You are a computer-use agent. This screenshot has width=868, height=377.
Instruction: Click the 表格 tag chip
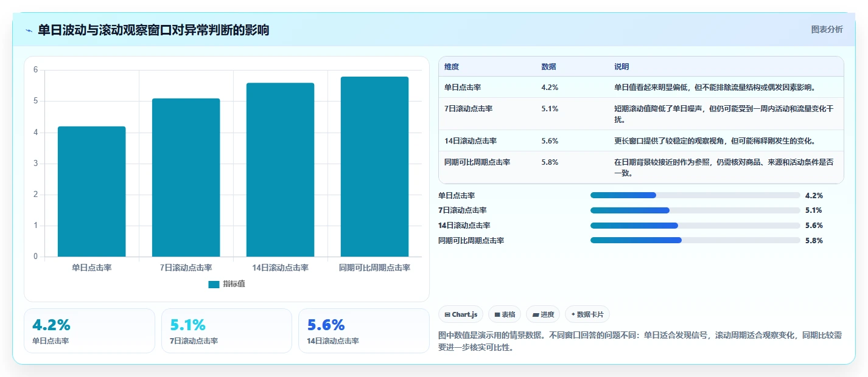[x=505, y=314]
